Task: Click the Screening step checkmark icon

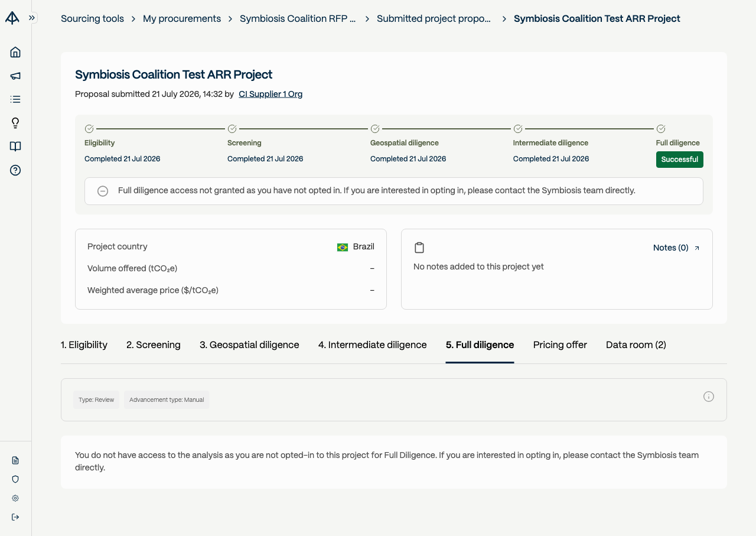Action: click(232, 129)
